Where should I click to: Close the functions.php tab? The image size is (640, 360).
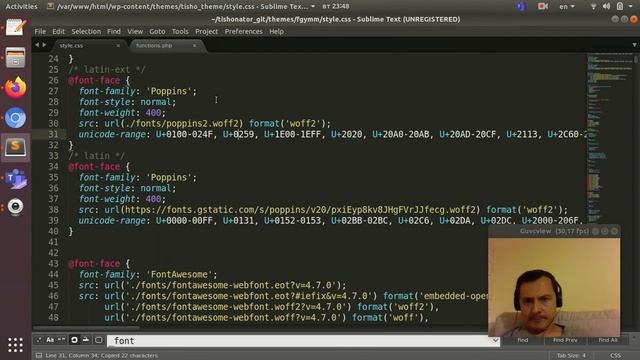tap(194, 46)
